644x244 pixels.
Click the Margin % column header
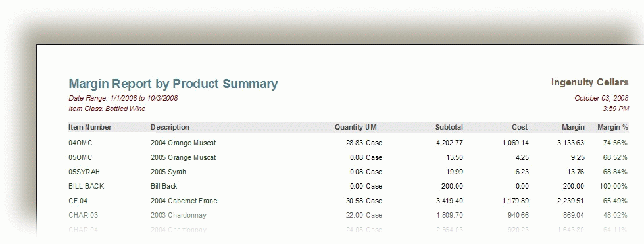612,128
